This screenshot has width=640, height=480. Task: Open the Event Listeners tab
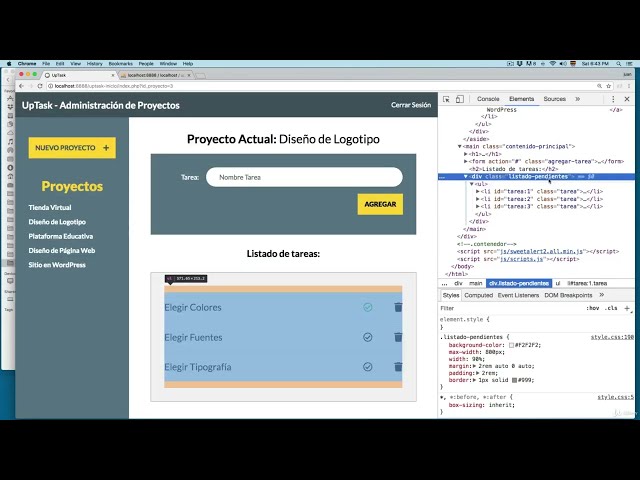[x=518, y=295]
